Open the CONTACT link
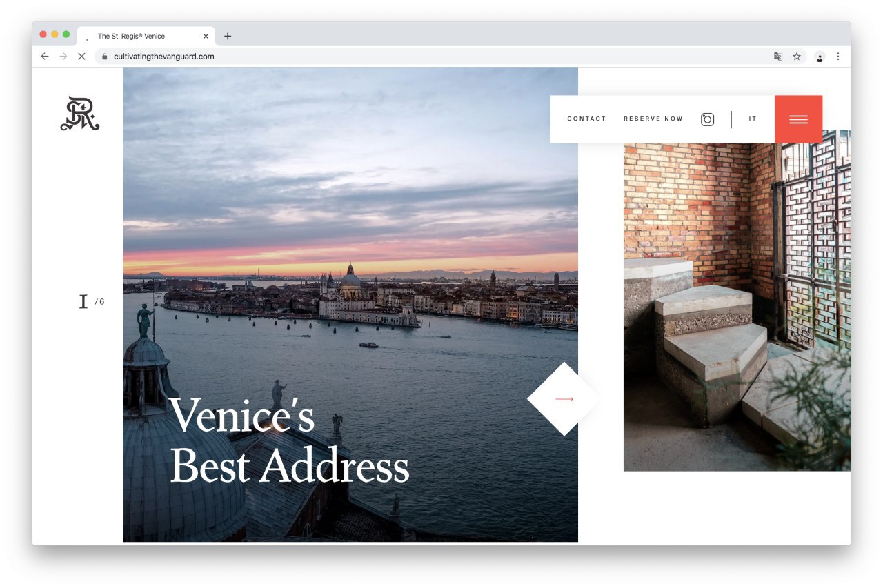This screenshot has height=588, width=883. pyautogui.click(x=586, y=119)
